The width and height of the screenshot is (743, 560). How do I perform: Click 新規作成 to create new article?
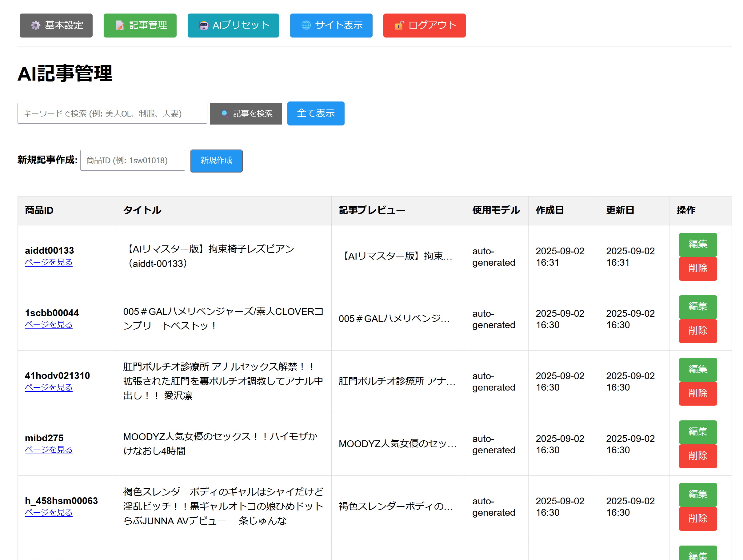(216, 161)
